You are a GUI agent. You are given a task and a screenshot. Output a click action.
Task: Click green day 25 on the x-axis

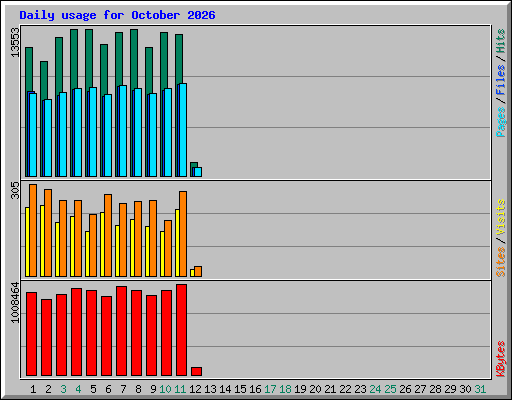click(x=390, y=389)
